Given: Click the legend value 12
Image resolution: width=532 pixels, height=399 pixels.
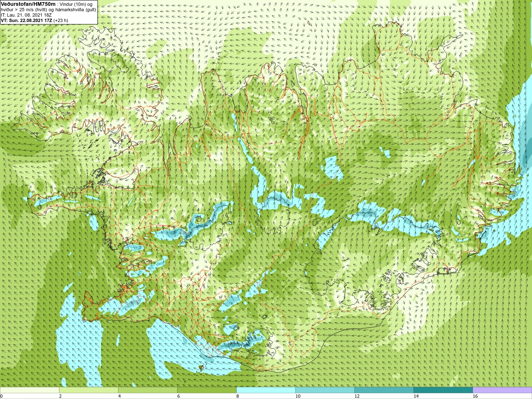Looking at the screenshot, I should point(357,396).
